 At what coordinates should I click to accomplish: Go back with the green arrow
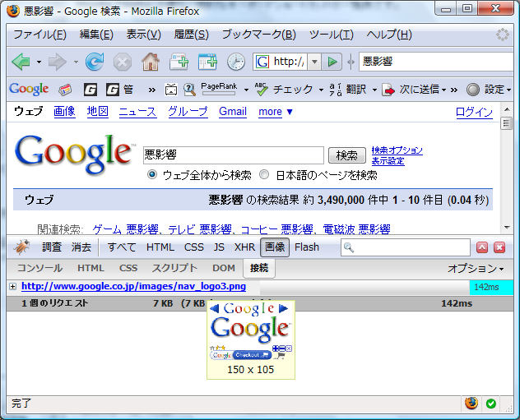(21, 62)
